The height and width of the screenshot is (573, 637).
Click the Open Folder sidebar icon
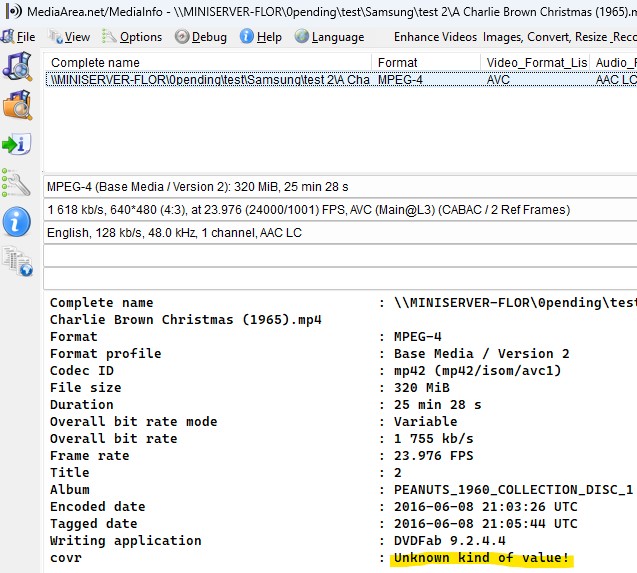click(x=17, y=105)
